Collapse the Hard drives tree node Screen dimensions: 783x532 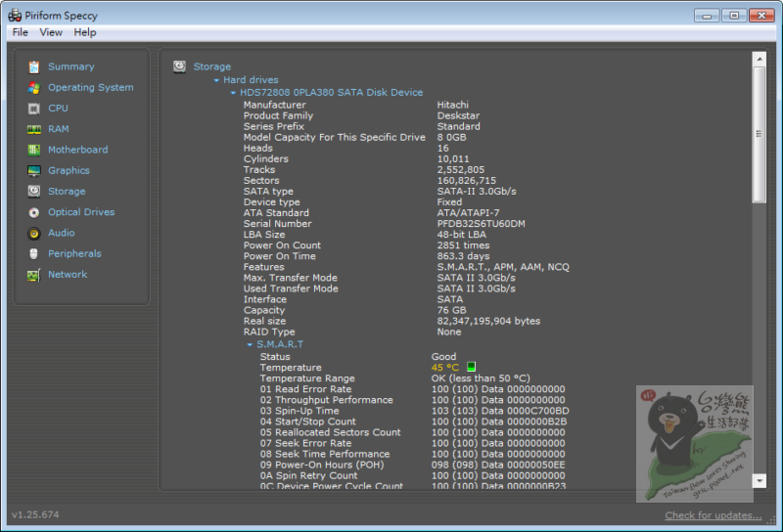216,80
